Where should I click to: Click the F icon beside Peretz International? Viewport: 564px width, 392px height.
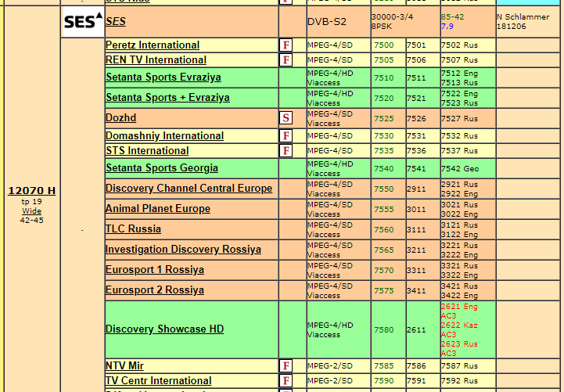pos(286,45)
